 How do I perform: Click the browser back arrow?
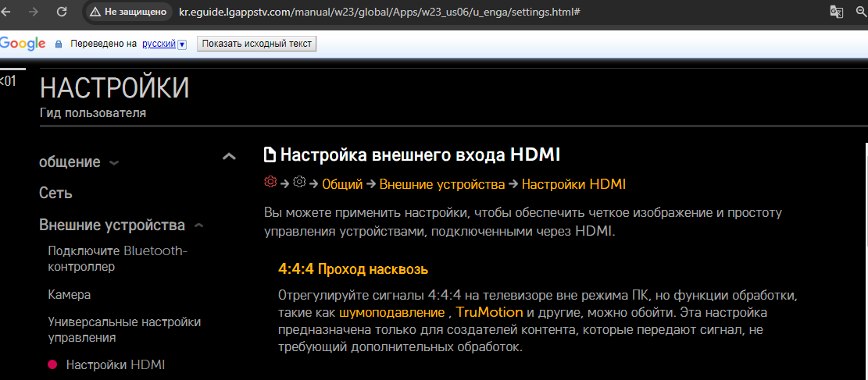coord(8,12)
